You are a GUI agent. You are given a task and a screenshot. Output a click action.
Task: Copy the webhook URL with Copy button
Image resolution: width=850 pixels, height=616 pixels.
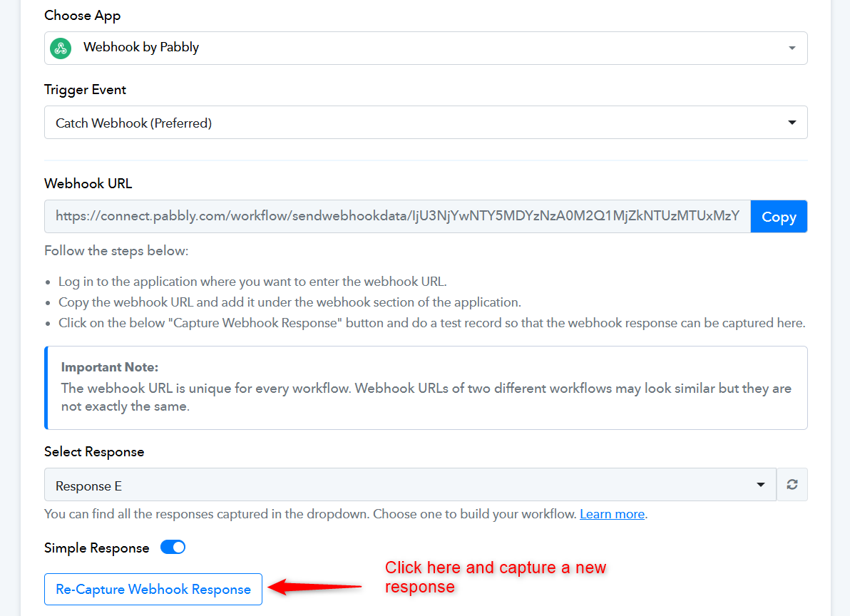pos(779,217)
